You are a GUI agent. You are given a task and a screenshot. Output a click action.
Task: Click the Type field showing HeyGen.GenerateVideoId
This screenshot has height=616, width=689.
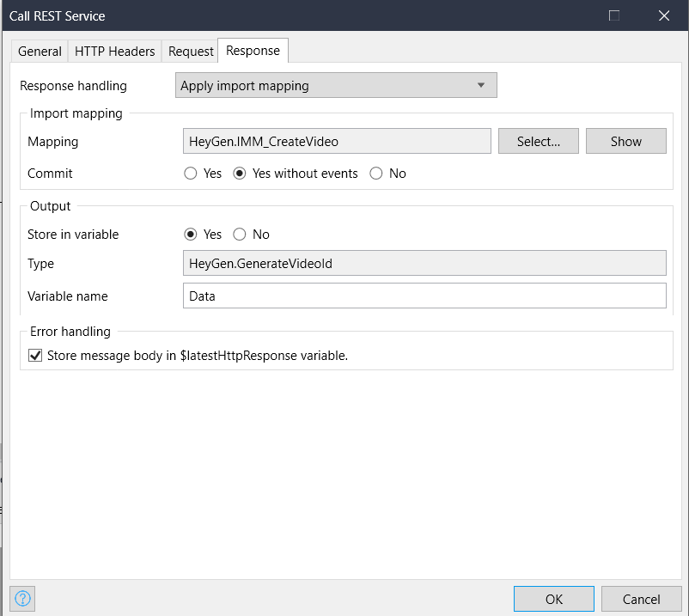click(x=424, y=264)
